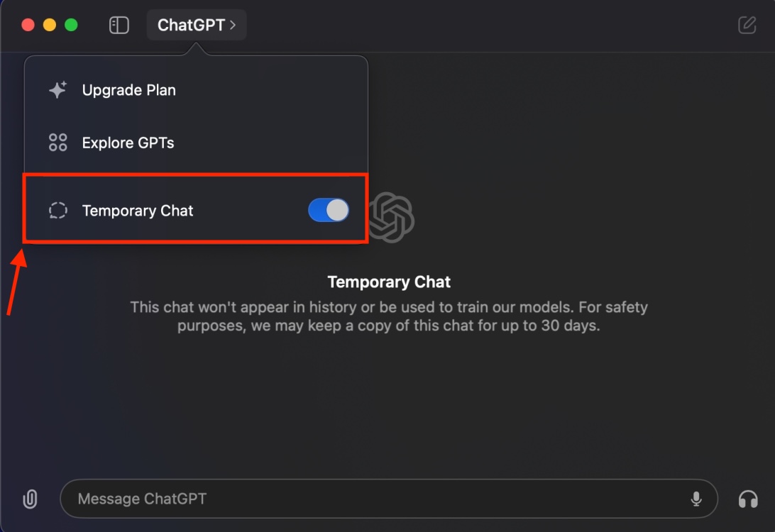Disable the Temporary Chat toggle
Image resolution: width=775 pixels, height=532 pixels.
(328, 210)
